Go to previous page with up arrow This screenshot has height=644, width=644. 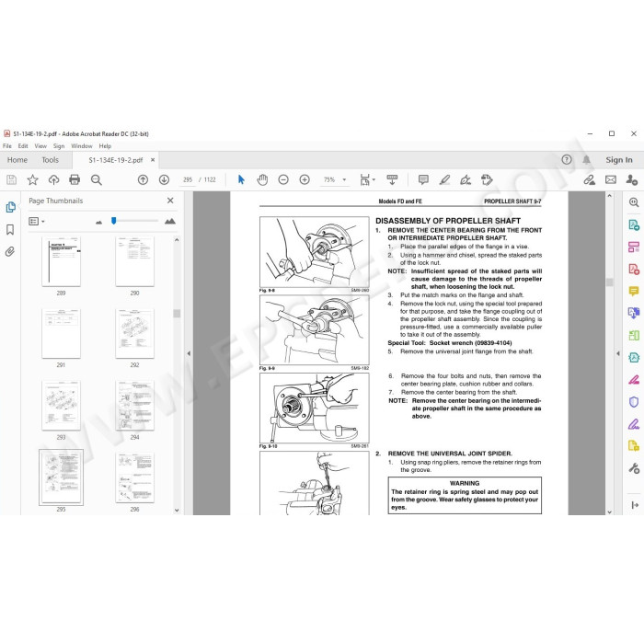[x=143, y=180]
